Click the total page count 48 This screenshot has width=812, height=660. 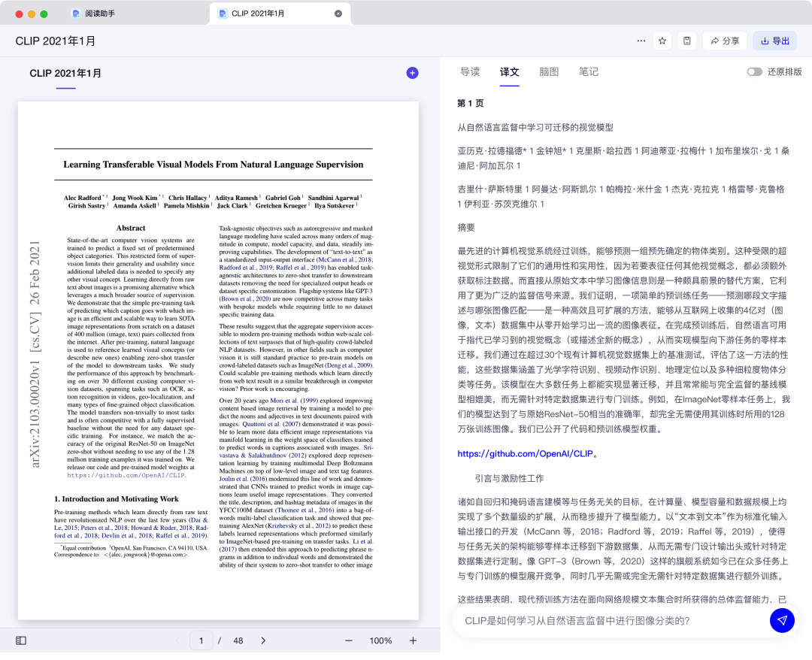(x=238, y=640)
